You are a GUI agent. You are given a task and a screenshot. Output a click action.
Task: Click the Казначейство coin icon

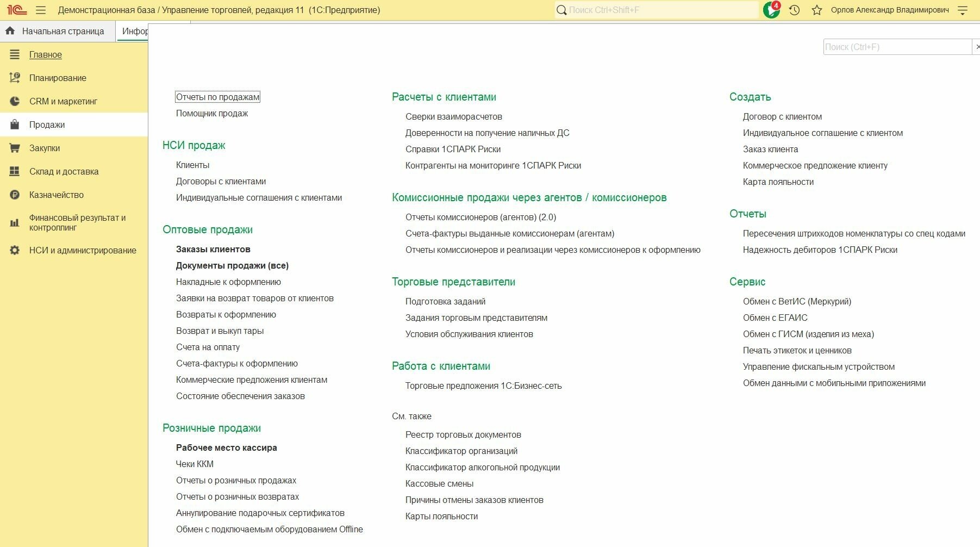pyautogui.click(x=15, y=195)
